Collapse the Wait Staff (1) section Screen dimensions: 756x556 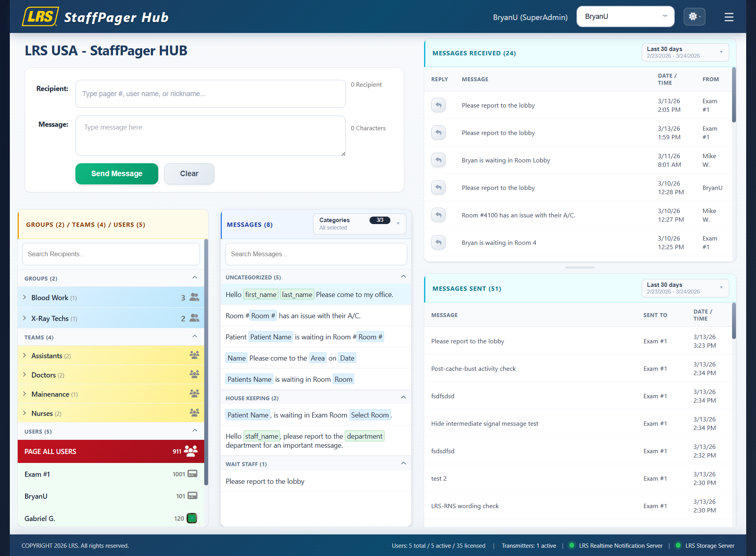[403, 464]
